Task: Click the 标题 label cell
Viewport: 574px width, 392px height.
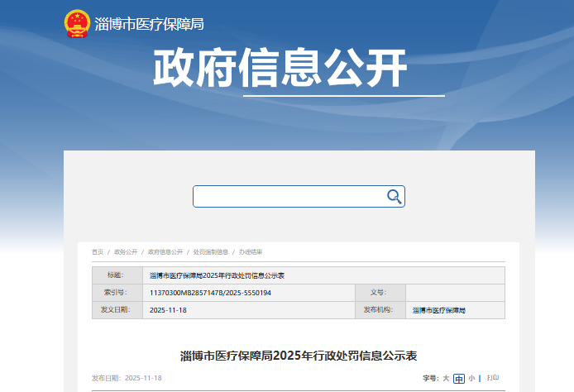Action: [117, 275]
